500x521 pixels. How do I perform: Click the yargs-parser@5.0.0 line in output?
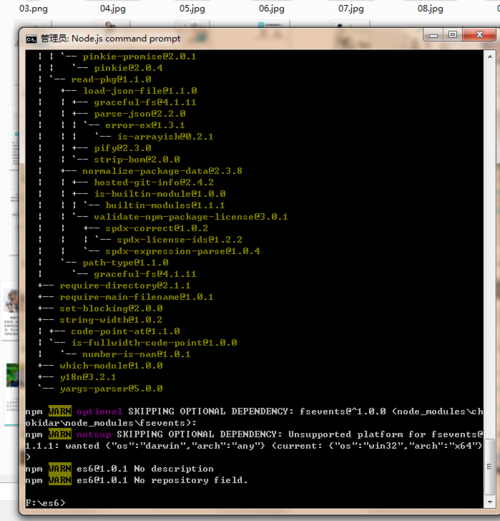[111, 389]
